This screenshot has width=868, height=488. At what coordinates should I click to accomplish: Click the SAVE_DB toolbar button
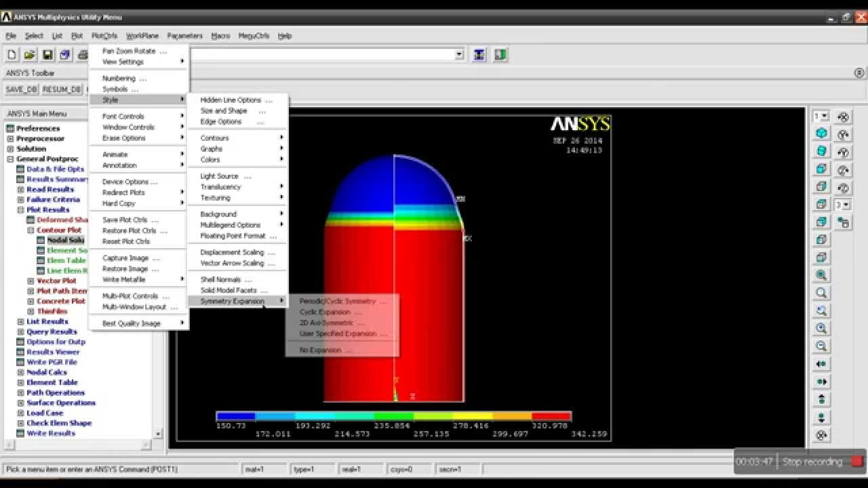22,89
